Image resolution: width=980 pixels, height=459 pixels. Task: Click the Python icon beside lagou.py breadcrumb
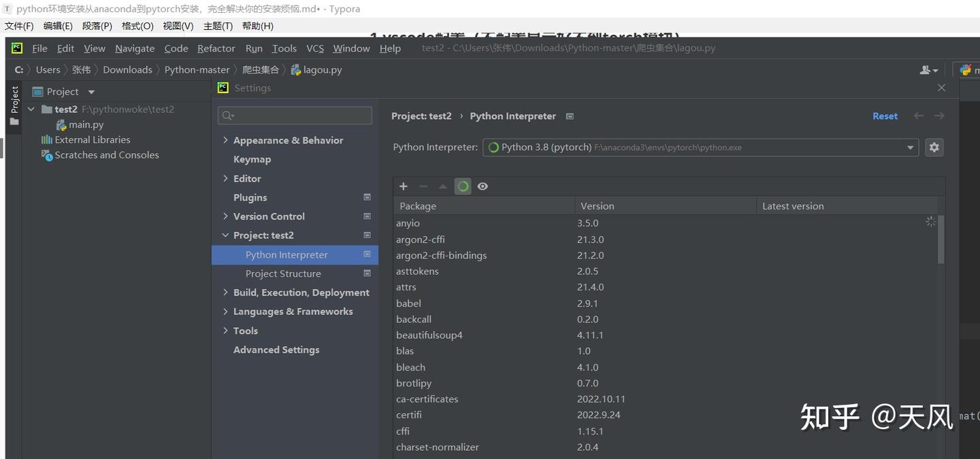[x=295, y=69]
